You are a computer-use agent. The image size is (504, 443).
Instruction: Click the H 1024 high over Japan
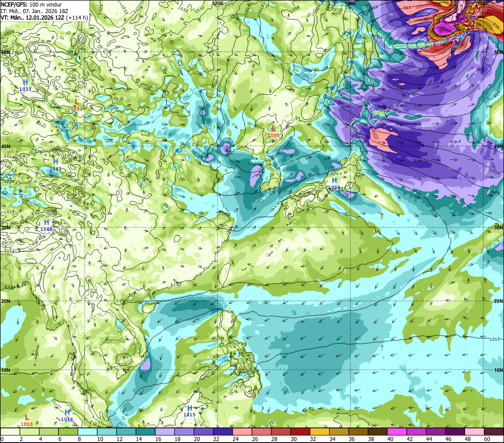click(334, 183)
